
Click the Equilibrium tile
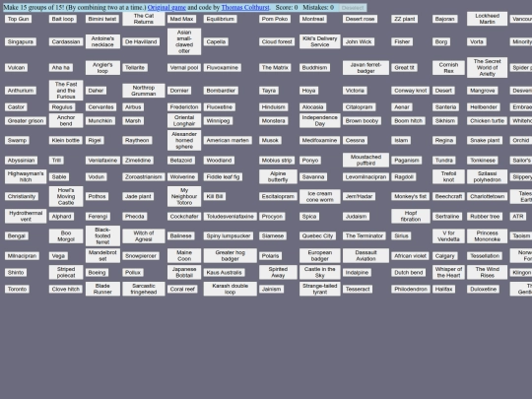pos(221,19)
